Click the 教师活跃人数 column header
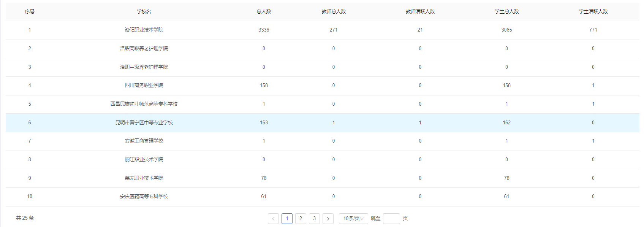Viewport: 644px width, 227px height. click(420, 11)
